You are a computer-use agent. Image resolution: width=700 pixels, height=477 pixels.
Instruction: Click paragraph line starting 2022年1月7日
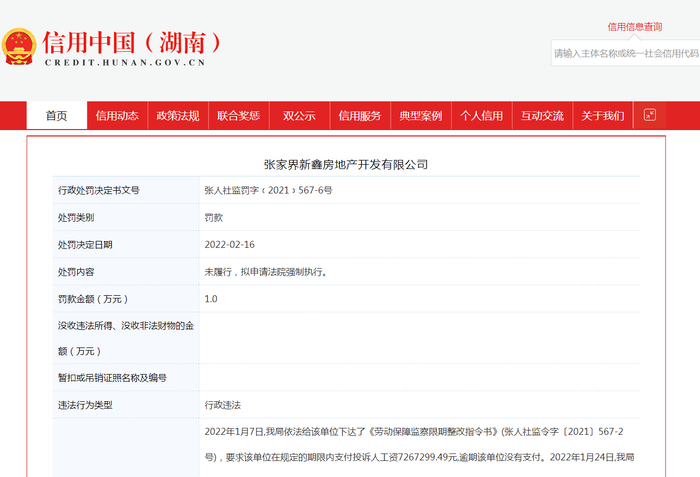(x=414, y=432)
